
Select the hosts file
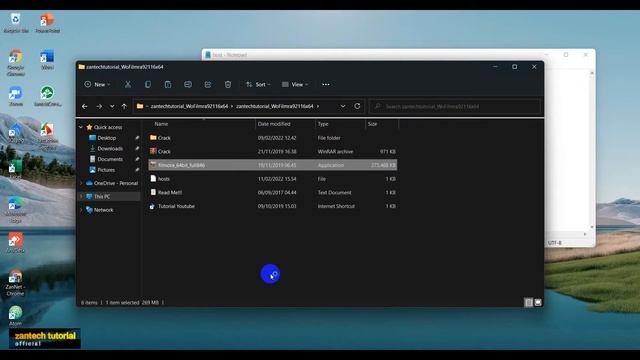click(x=273, y=179)
